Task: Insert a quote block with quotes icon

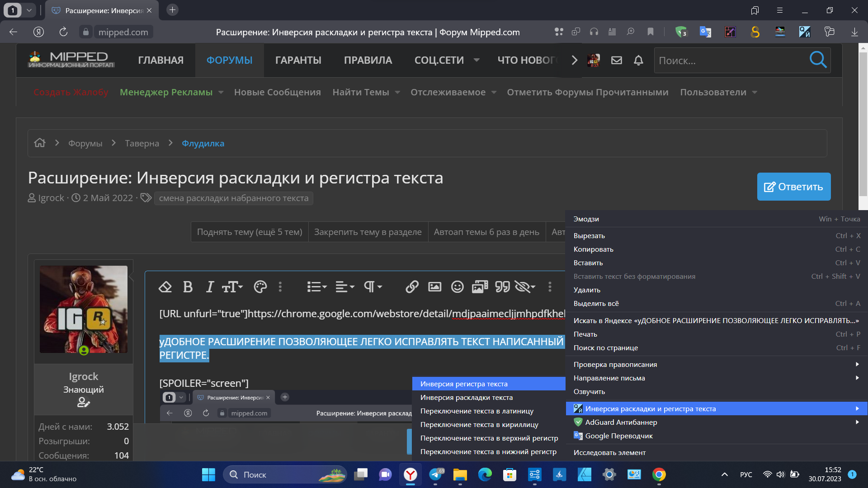Action: click(502, 286)
